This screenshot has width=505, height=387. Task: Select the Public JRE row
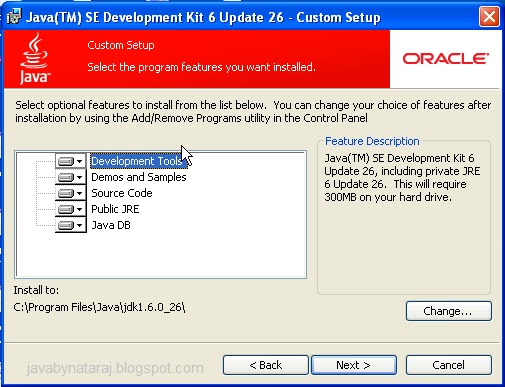(x=115, y=209)
